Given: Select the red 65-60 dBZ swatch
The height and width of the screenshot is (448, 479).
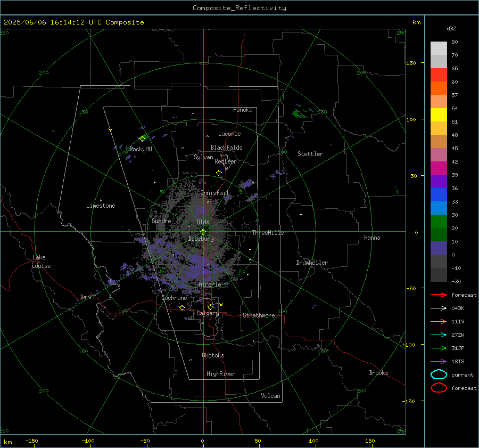Looking at the screenshot, I should pyautogui.click(x=439, y=75).
